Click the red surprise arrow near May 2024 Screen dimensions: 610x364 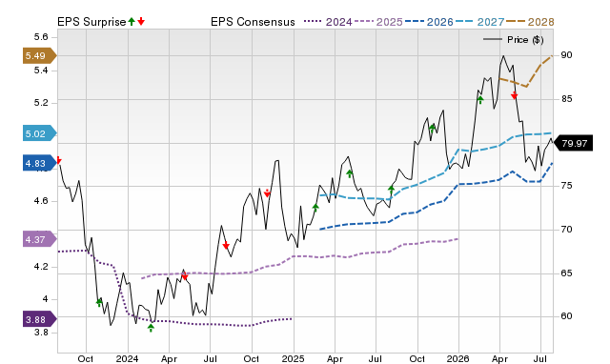[x=185, y=276]
